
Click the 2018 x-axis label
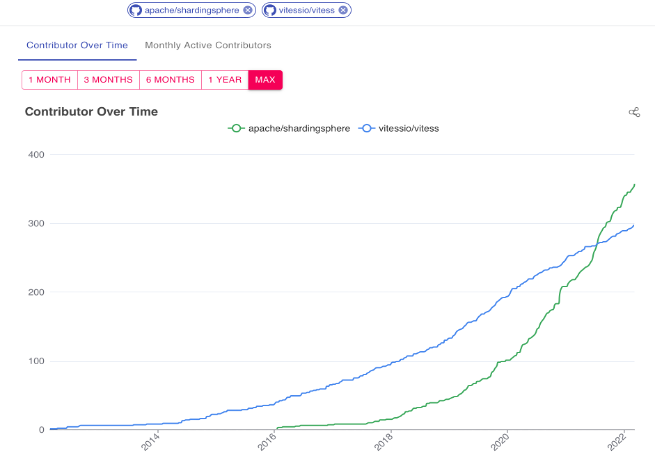(383, 442)
